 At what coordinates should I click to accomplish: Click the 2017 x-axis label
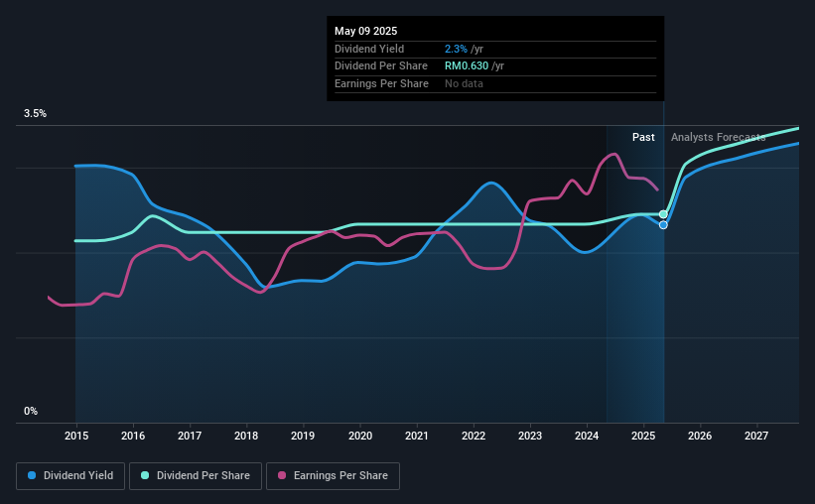pos(190,436)
